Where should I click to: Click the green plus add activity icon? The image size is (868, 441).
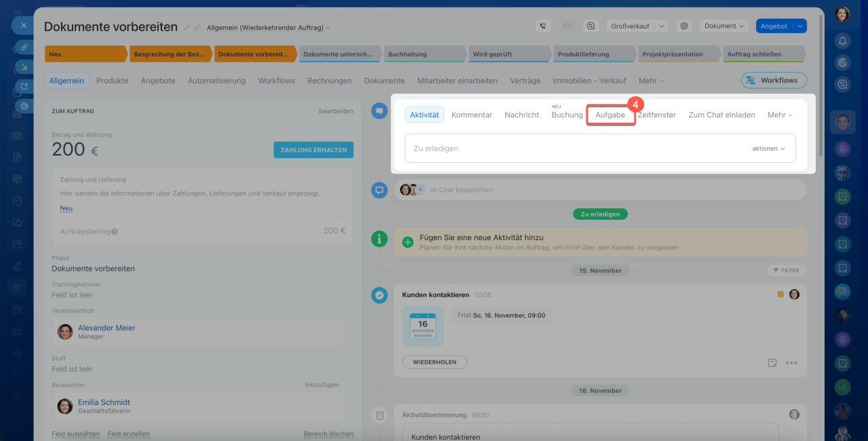(x=408, y=242)
